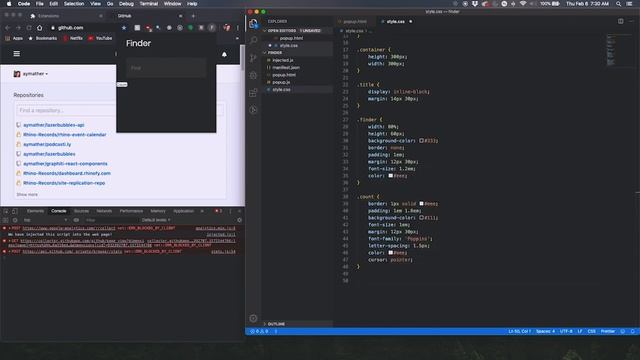
Task: Open GitHub notifications bell
Action: click(224, 54)
